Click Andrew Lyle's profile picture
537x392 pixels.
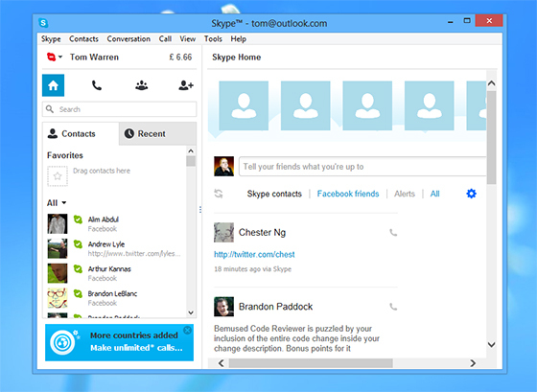coord(58,248)
